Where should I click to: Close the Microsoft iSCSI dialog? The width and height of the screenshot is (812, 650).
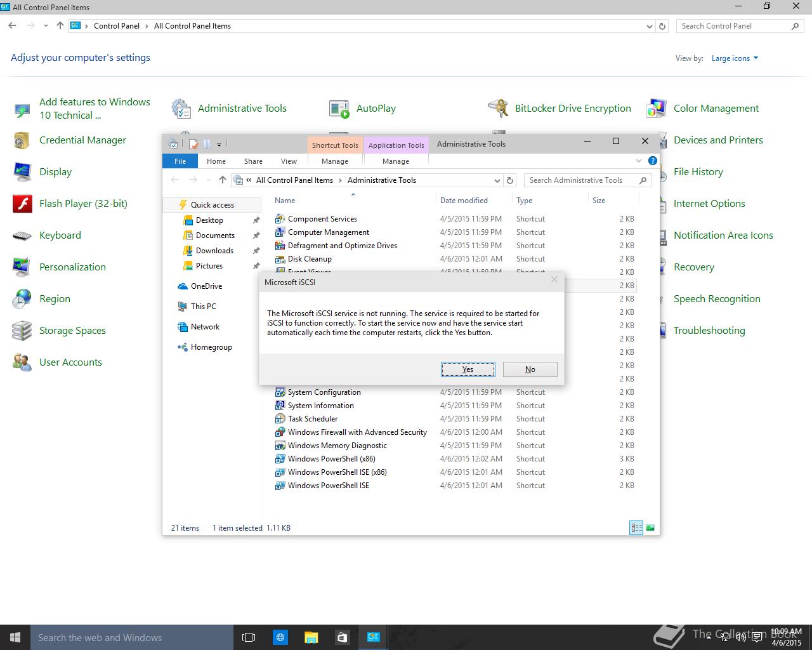[x=554, y=279]
